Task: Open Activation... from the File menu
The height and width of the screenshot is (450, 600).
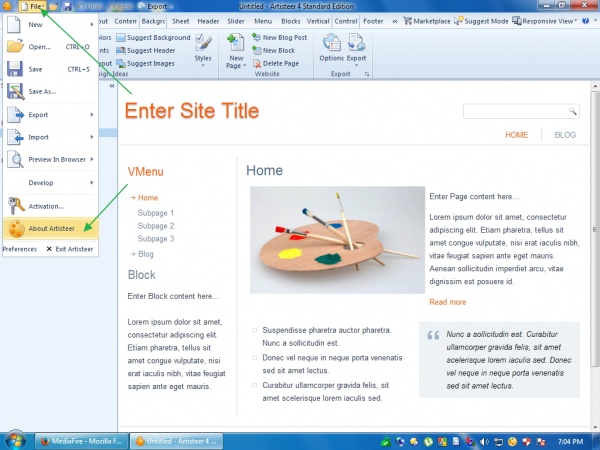Action: click(51, 206)
